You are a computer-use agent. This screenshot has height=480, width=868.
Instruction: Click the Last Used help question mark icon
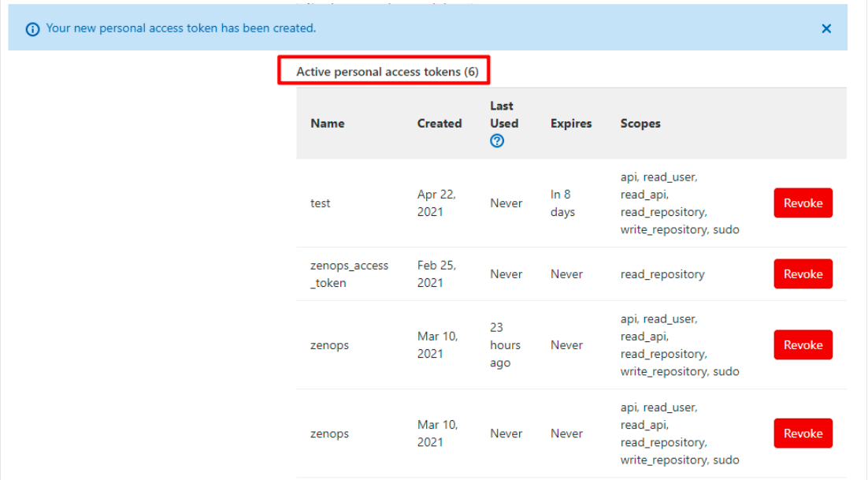[497, 141]
